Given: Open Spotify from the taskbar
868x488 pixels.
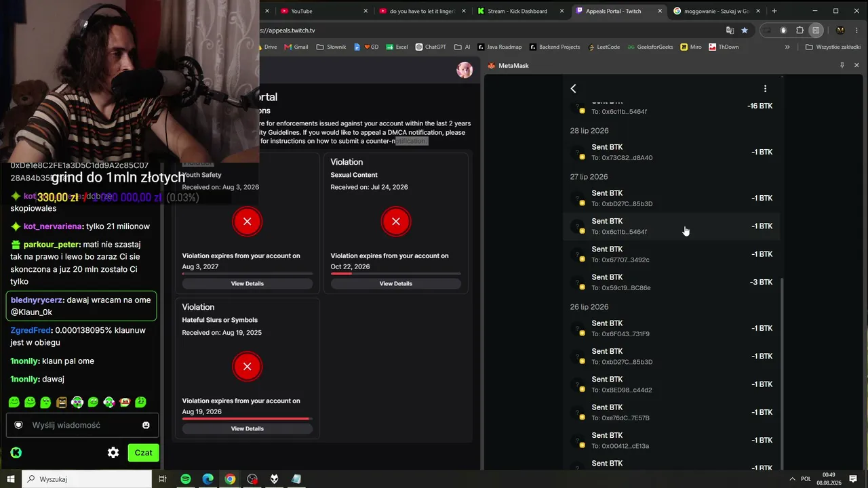Looking at the screenshot, I should 186,479.
